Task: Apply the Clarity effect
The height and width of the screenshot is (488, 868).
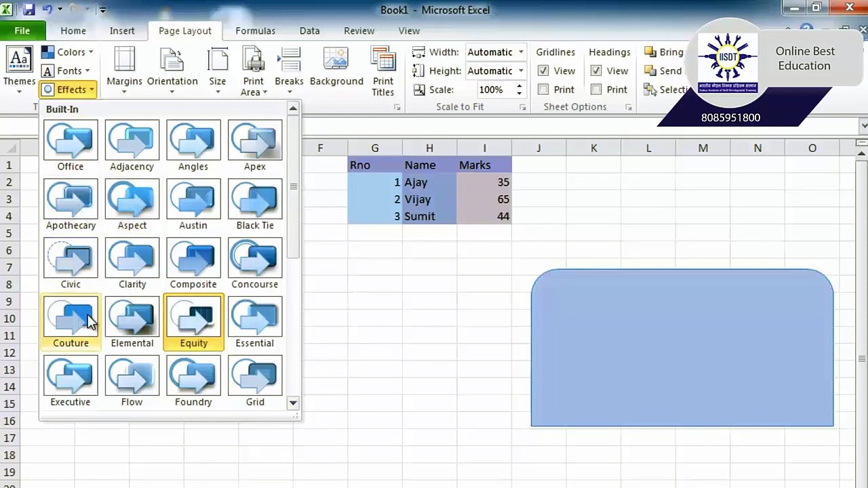Action: tap(132, 264)
